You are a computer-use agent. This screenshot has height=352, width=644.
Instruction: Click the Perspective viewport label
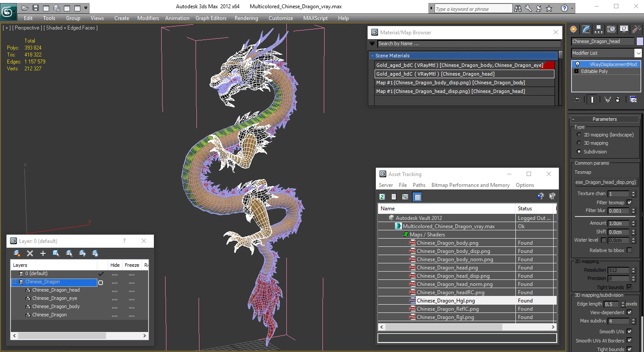[27, 28]
